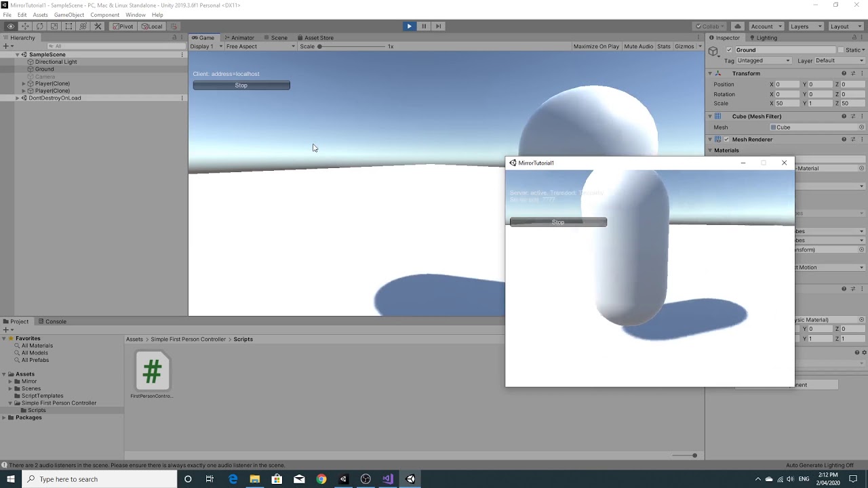Viewport: 868px width, 488px height.
Task: Expand the first Player(Clone) in Hierarchy
Action: (x=24, y=84)
